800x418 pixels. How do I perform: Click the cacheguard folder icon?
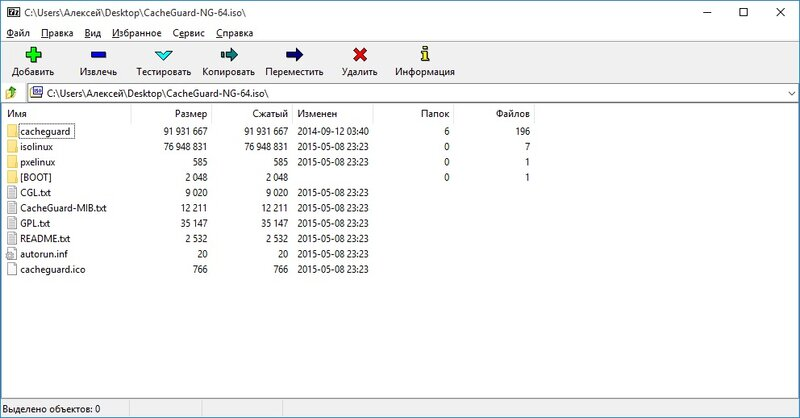click(12, 131)
